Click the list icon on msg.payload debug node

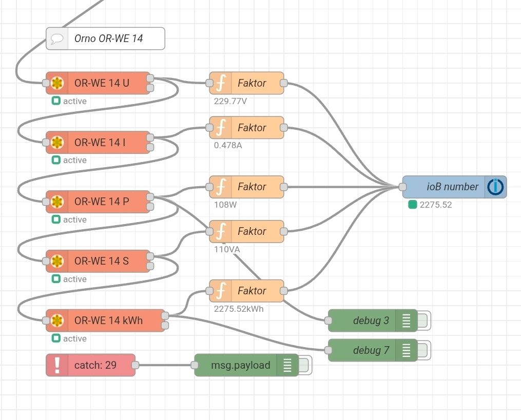coord(287,365)
